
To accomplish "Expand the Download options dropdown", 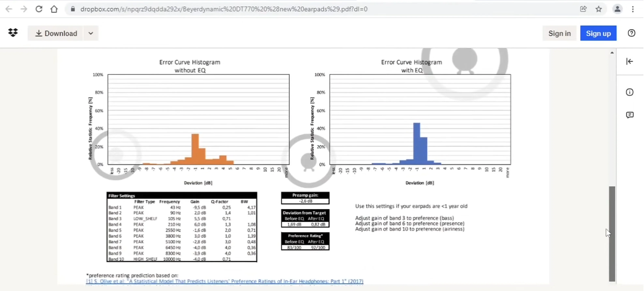I will point(91,33).
